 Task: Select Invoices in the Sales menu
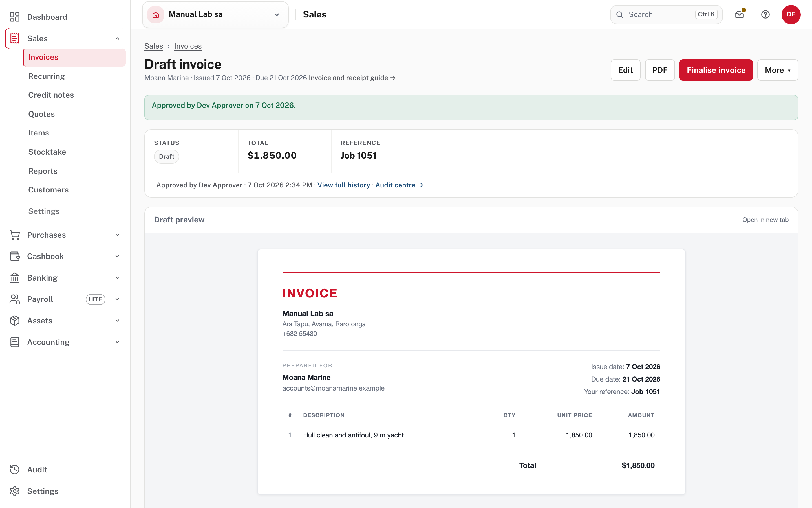(x=74, y=58)
